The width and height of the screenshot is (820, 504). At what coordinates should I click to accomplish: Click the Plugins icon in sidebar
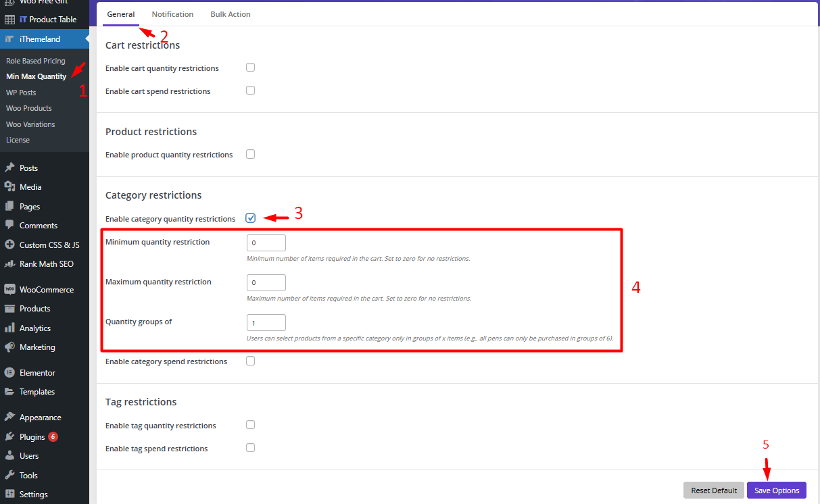(9, 437)
